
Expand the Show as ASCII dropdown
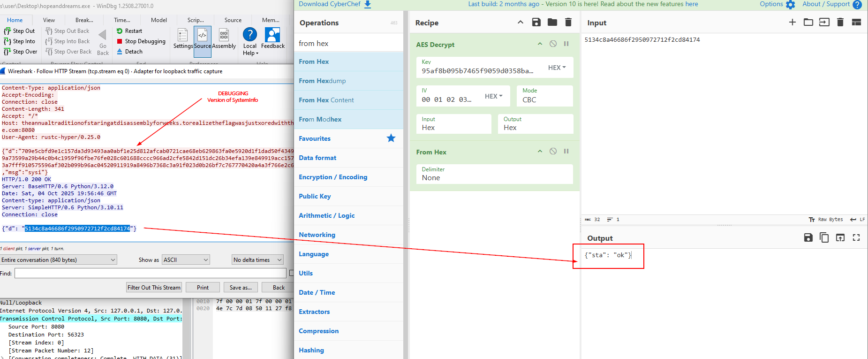click(x=186, y=260)
